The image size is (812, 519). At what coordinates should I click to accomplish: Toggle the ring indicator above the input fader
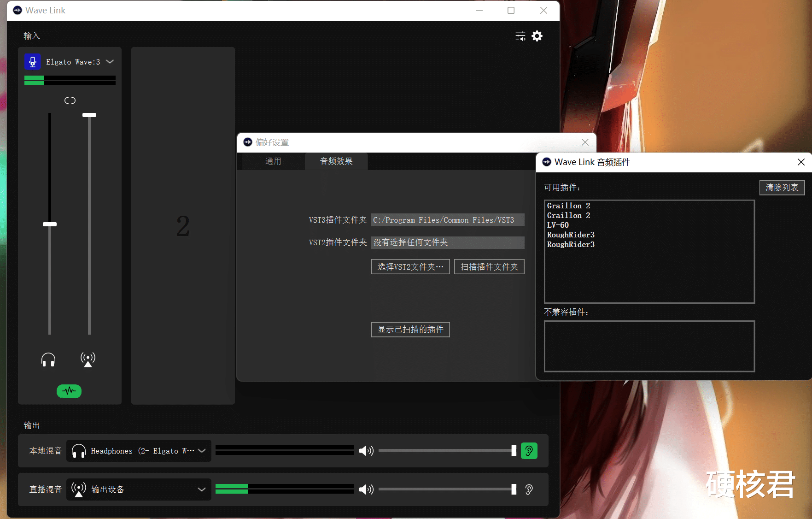coord(70,100)
